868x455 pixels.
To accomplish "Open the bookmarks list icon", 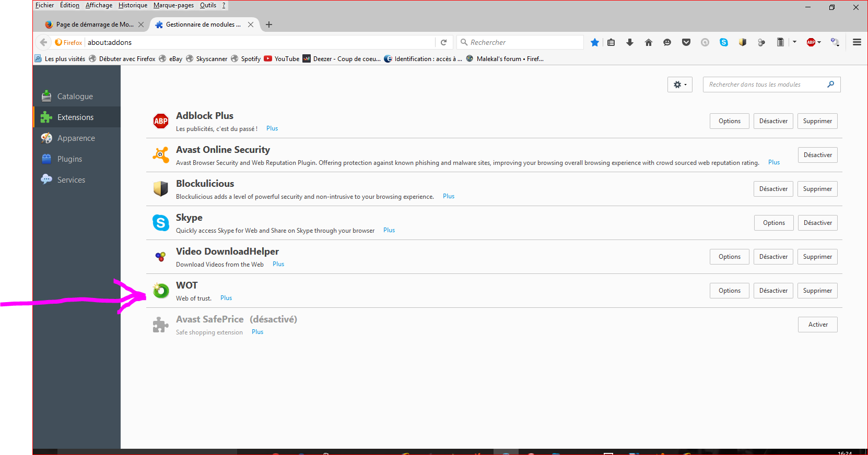I will click(x=611, y=42).
